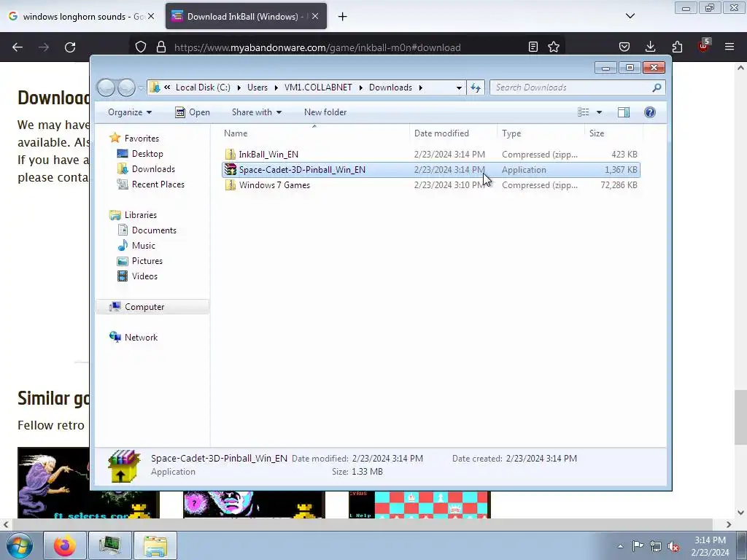Sort files by the Type column
The image size is (747, 560).
tap(541, 133)
